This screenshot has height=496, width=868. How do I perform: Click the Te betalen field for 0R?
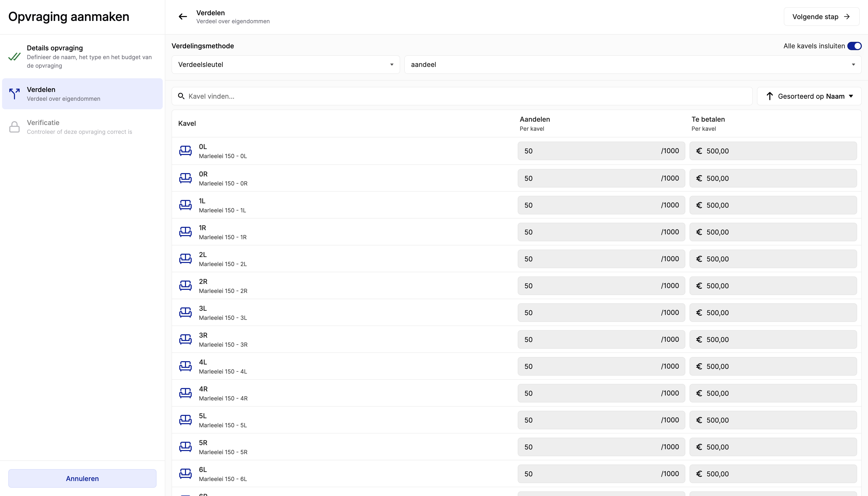click(x=773, y=178)
